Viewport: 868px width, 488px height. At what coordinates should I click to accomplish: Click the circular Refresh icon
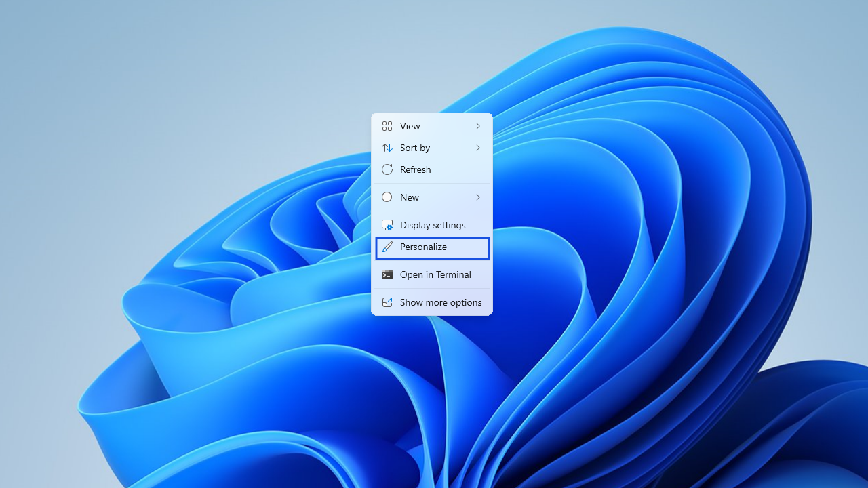tap(387, 169)
